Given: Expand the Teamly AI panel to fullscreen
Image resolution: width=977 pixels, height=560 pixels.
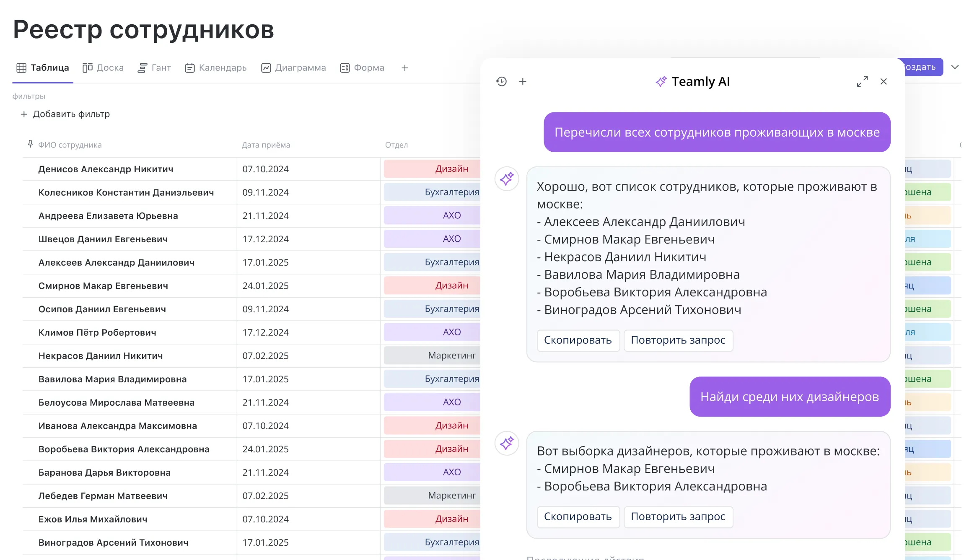Looking at the screenshot, I should coord(862,81).
